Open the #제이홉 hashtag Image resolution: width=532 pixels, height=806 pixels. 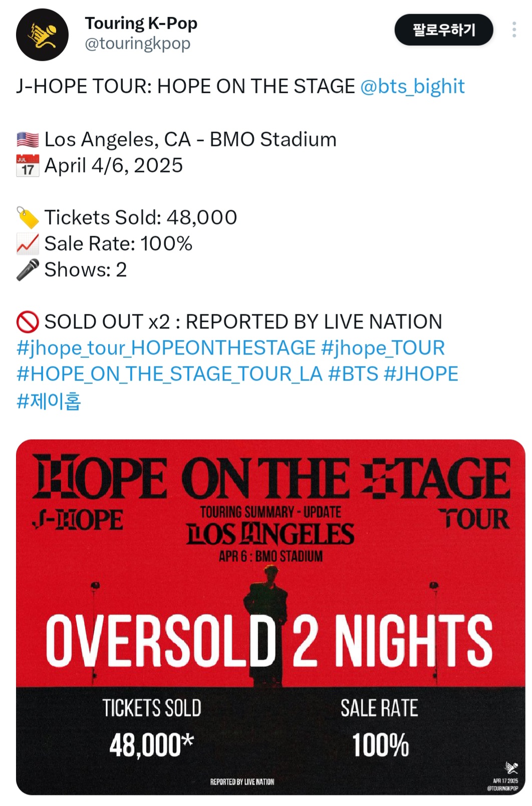point(49,400)
